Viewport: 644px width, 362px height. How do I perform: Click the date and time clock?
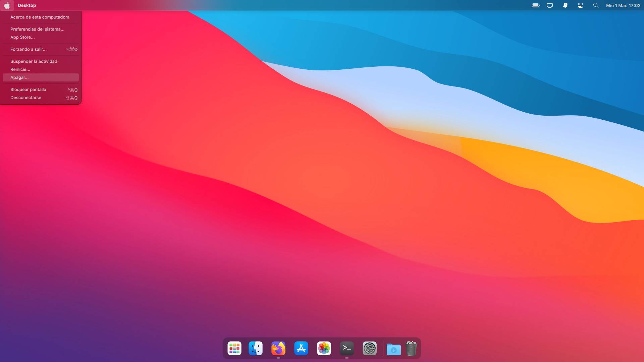(623, 5)
